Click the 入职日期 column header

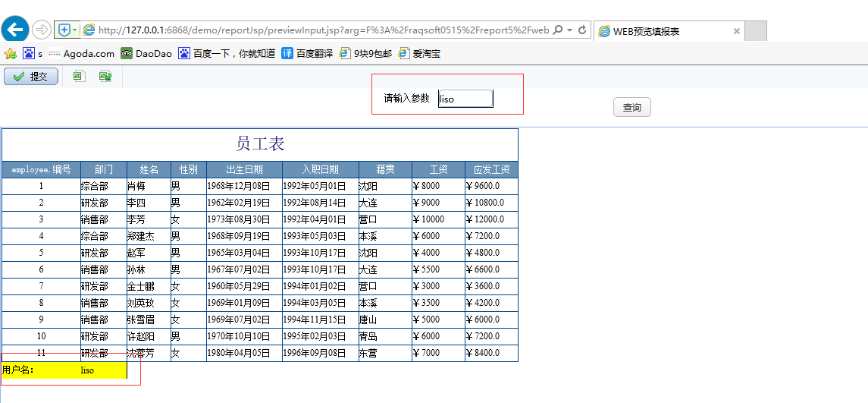pyautogui.click(x=321, y=169)
